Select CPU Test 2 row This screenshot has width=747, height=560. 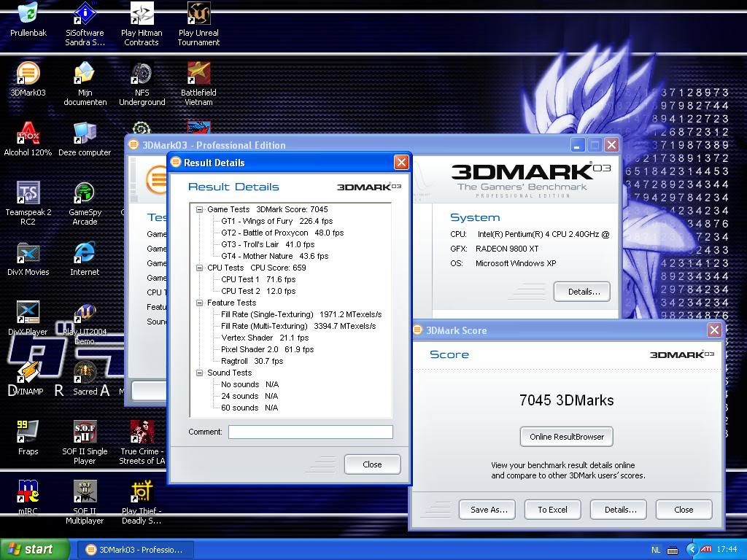click(258, 291)
